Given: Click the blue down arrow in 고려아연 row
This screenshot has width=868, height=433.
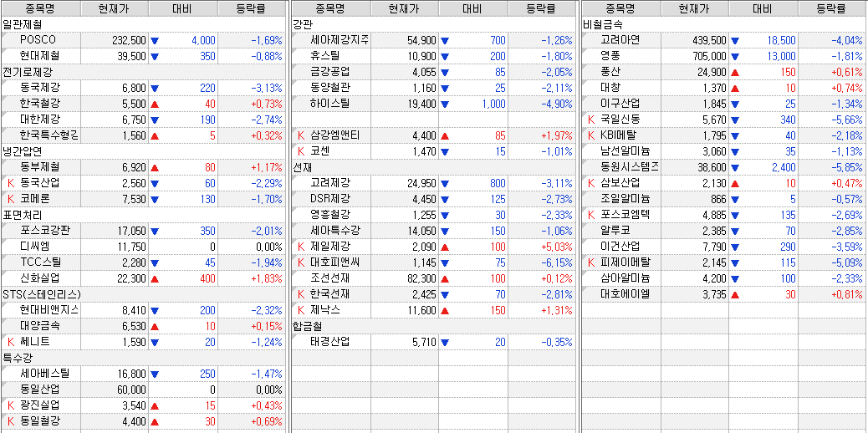Looking at the screenshot, I should (735, 41).
